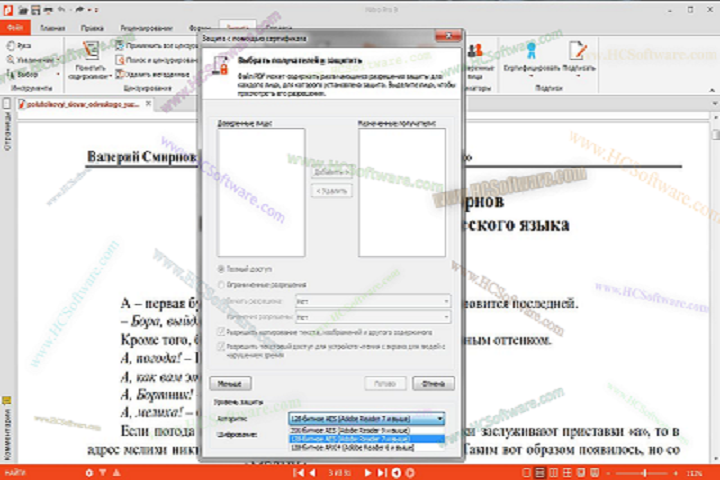Expand the Certify button dropdown arrow
This screenshot has height=480, width=720.
531,76
